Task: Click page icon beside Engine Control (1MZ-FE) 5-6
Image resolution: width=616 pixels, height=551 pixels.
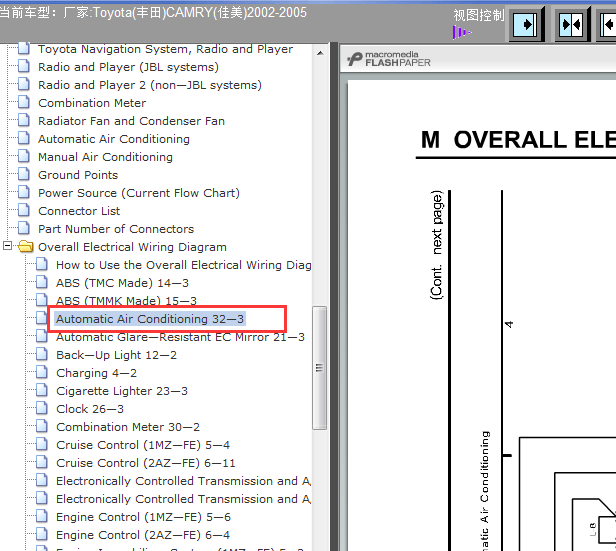Action: click(42, 516)
